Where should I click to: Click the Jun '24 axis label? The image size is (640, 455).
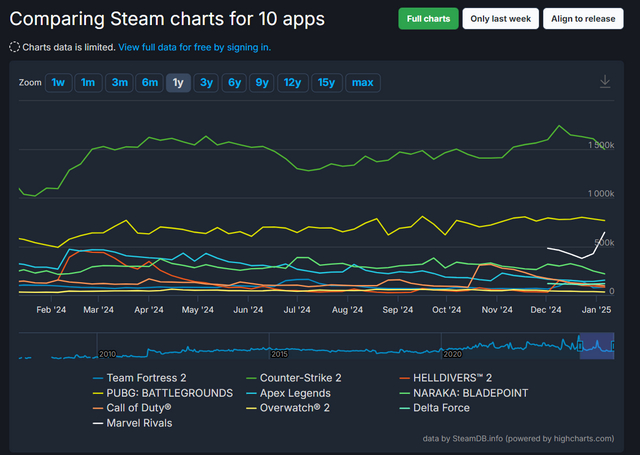[x=248, y=310]
